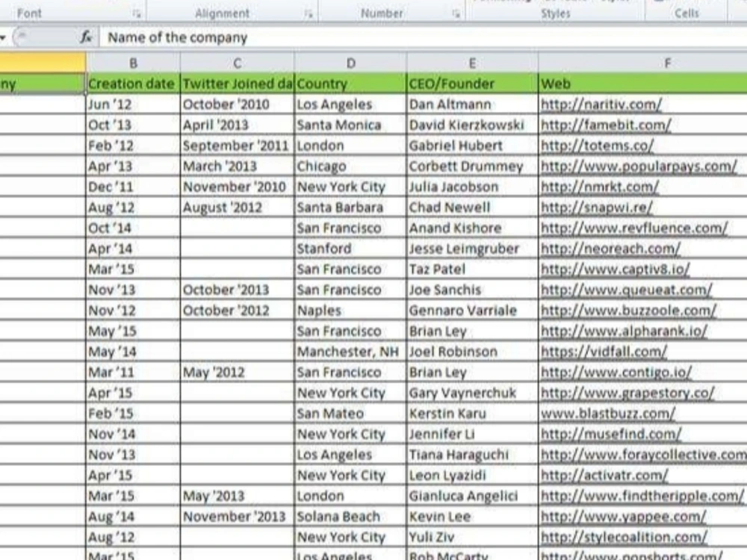This screenshot has height=560, width=747.
Task: Open the blastbuzz.com link
Action: 608,414
